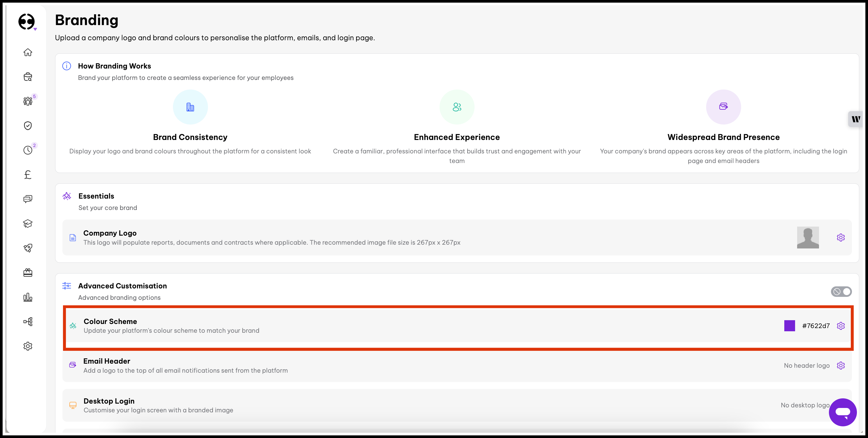Viewport: 868px width, 438px height.
Task: Click the chat bubbles sidebar icon
Action: coord(28,199)
